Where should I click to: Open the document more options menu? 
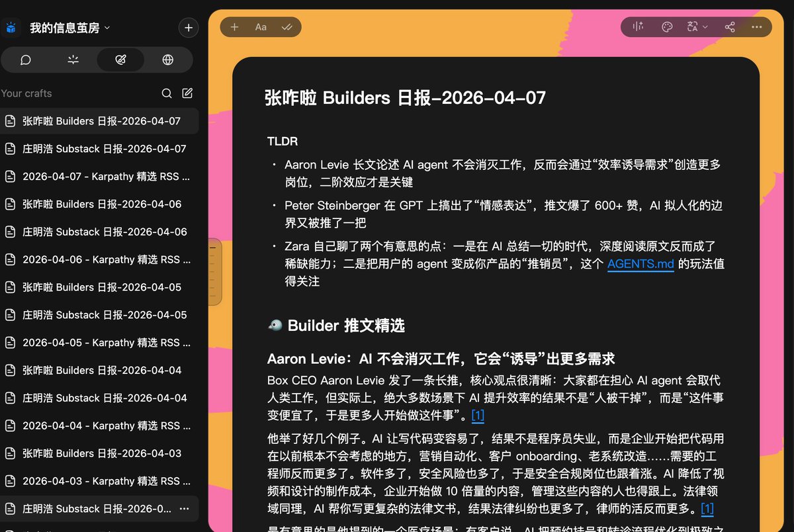(x=757, y=27)
